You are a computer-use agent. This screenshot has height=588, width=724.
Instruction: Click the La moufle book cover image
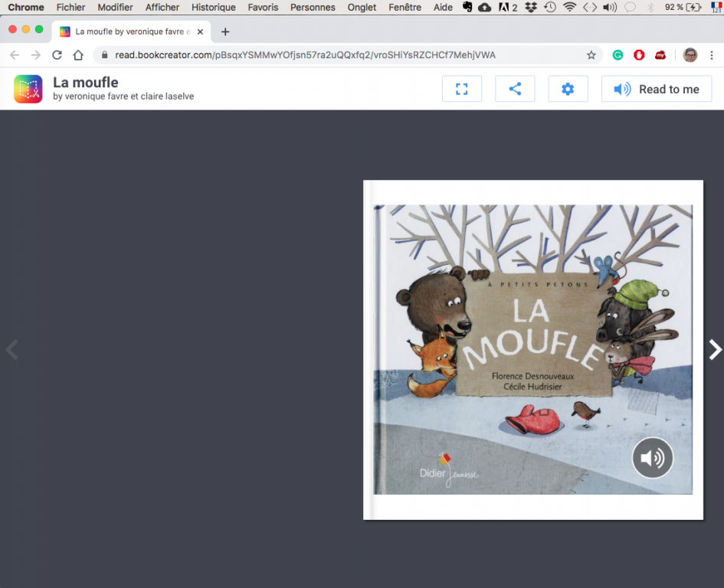532,349
